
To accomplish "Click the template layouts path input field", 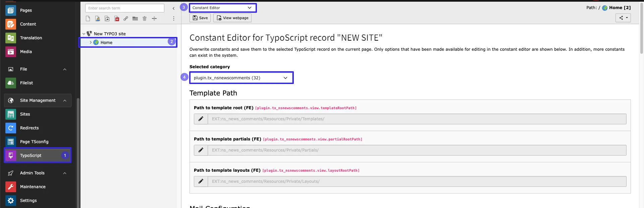I will (417, 181).
